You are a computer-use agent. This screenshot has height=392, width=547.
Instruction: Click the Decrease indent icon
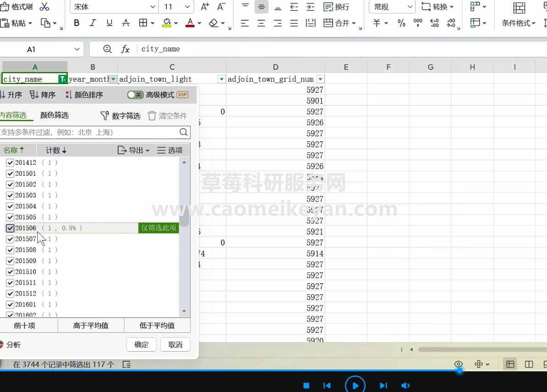click(294, 6)
